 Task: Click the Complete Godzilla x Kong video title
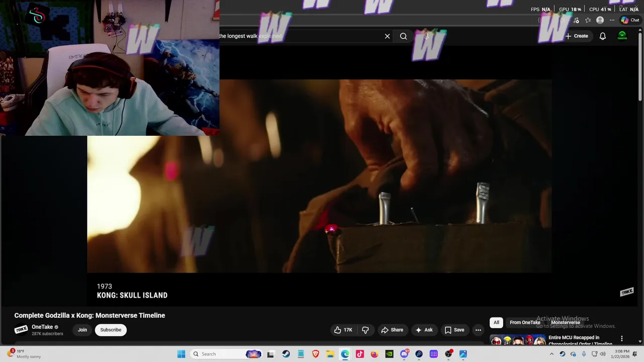(x=90, y=315)
